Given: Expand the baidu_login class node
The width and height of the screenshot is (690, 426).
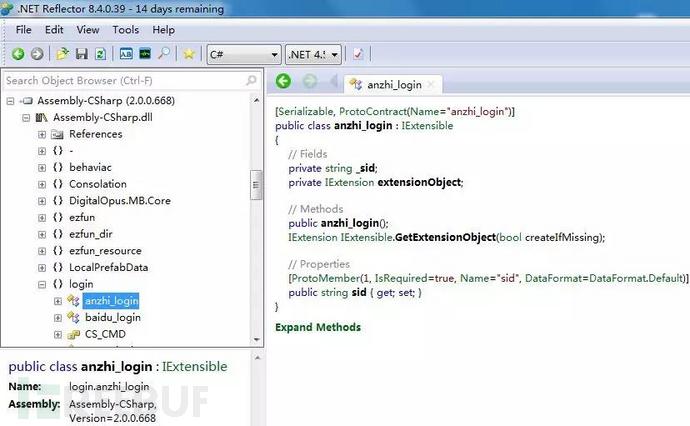Looking at the screenshot, I should point(57,317).
